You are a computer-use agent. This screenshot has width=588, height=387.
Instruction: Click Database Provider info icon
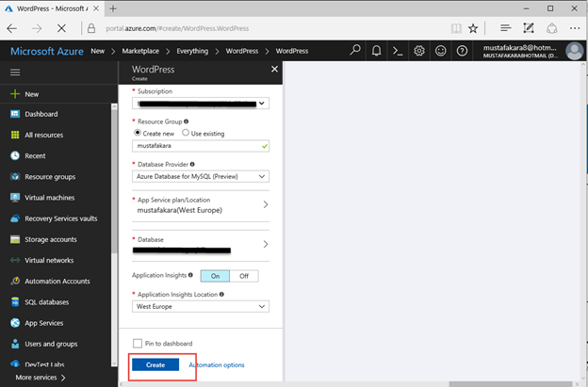pos(192,164)
